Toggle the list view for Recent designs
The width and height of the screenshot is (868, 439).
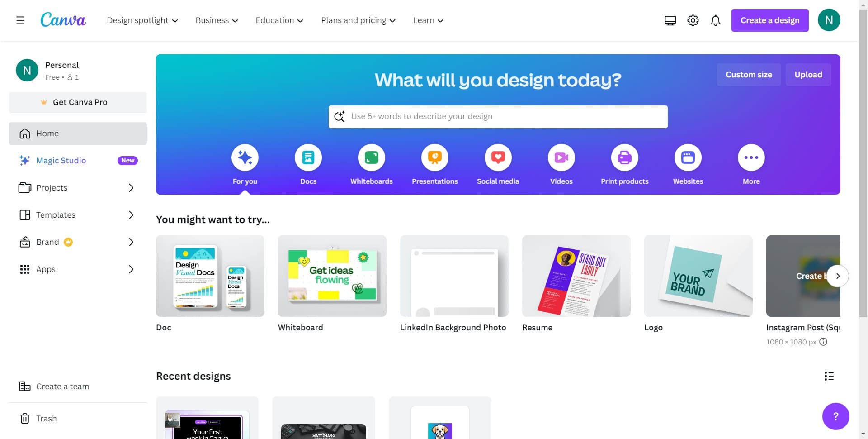[828, 376]
